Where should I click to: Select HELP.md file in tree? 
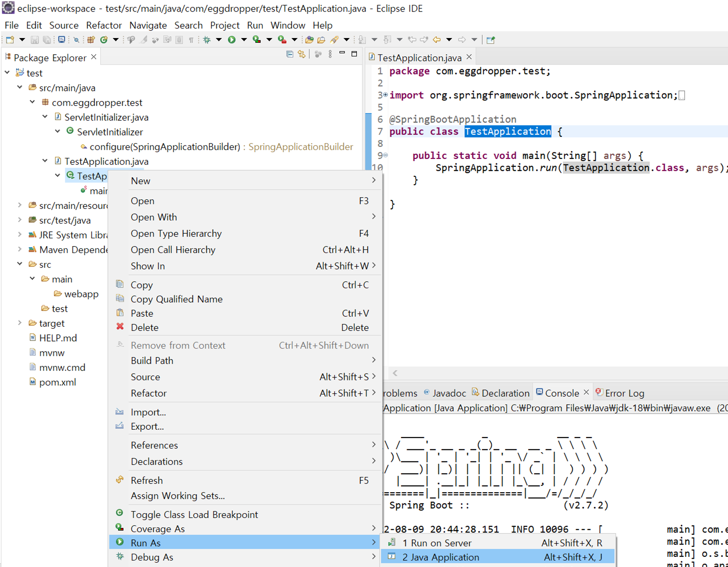58,338
